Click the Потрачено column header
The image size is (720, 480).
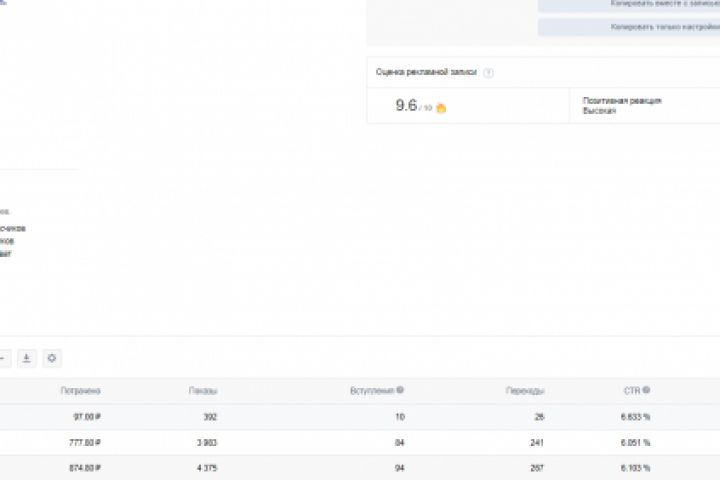click(x=80, y=391)
